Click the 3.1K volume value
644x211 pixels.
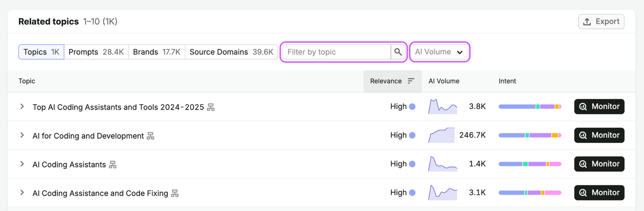[477, 192]
